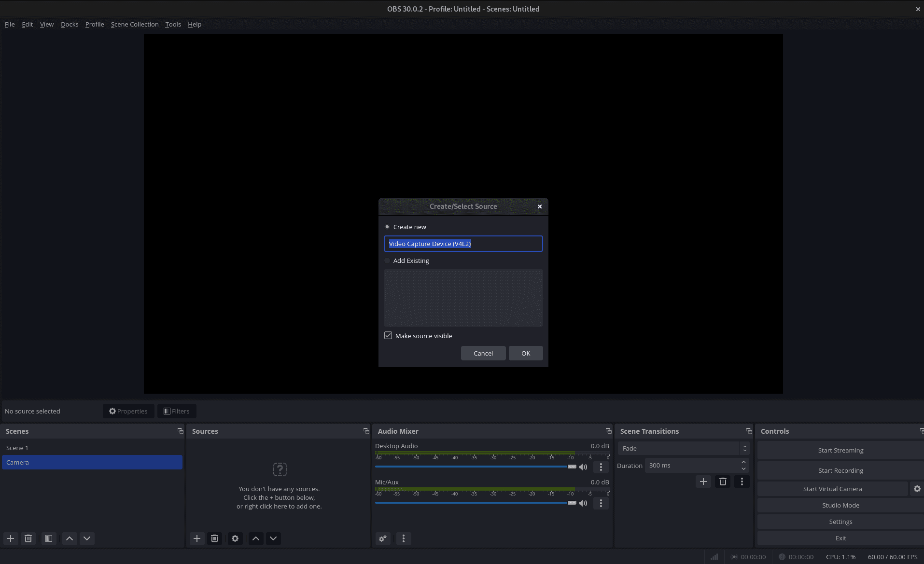
Task: Click Start Streaming button
Action: (x=840, y=450)
